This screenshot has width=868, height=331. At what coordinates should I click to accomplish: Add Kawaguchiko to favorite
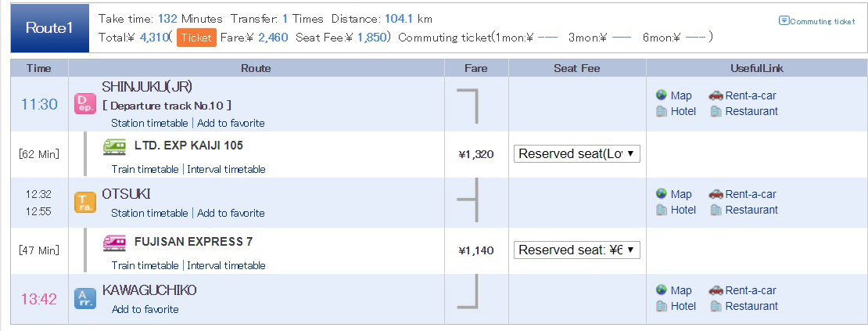(x=145, y=309)
